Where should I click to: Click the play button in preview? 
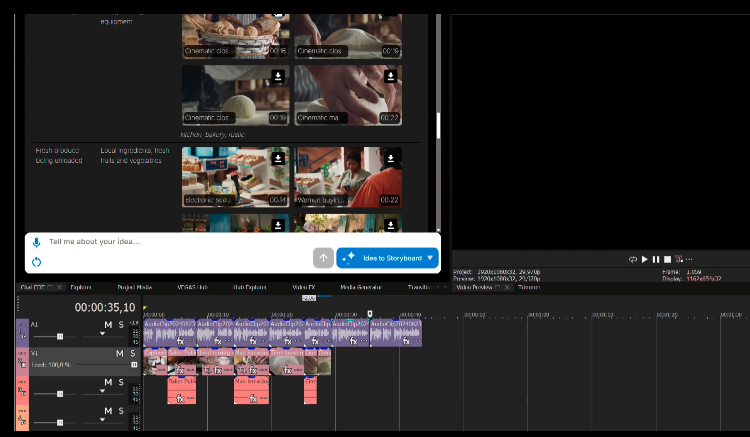point(644,259)
